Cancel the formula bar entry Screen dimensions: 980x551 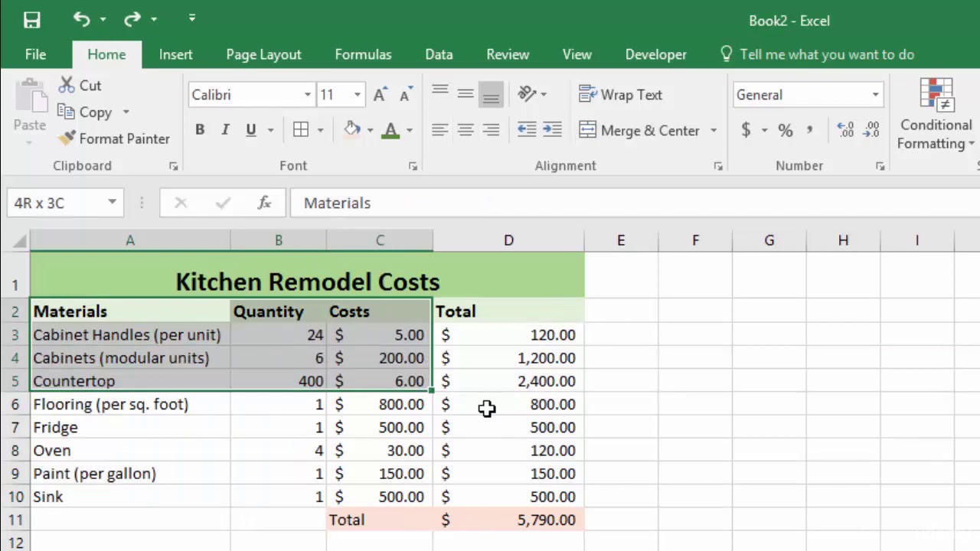[x=181, y=203]
